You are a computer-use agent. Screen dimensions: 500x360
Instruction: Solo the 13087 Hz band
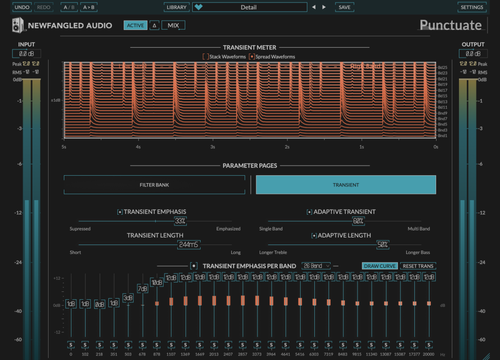[386, 345]
